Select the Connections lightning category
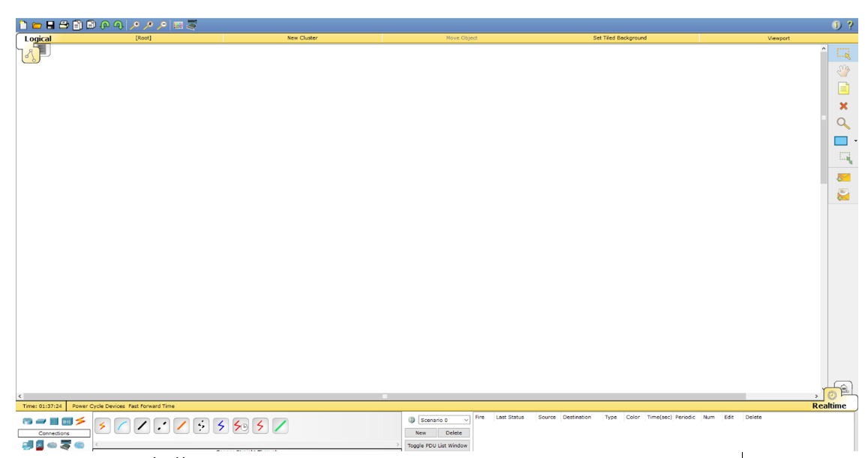 coord(81,421)
